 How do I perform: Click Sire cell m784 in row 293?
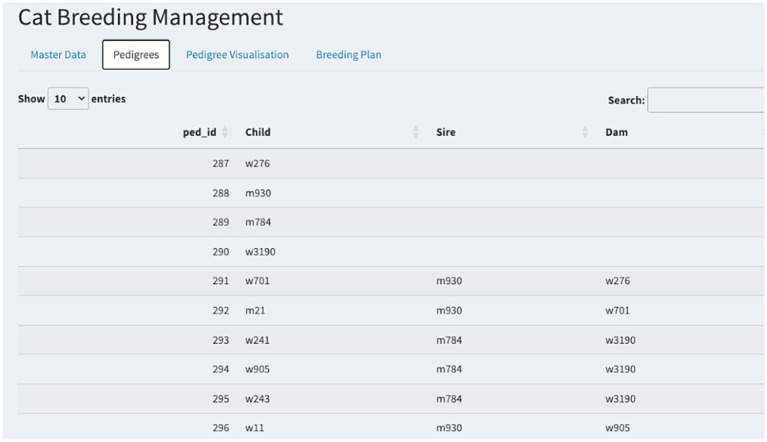pos(449,340)
